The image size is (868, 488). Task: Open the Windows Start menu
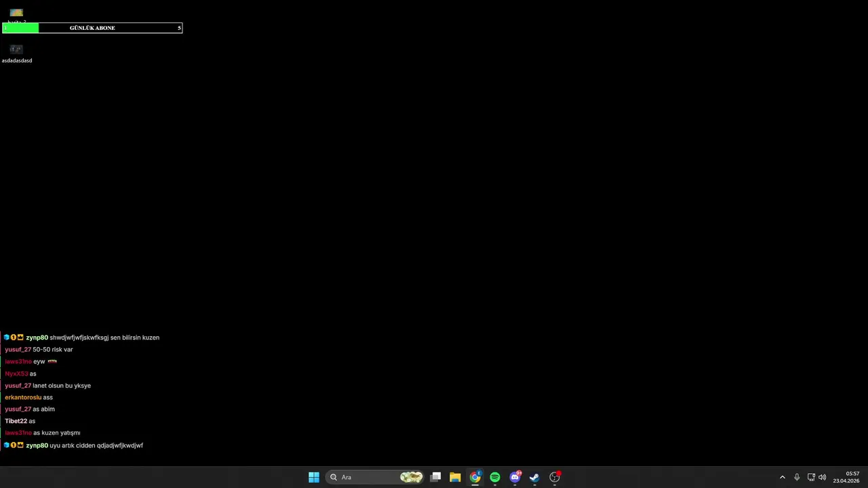313,477
